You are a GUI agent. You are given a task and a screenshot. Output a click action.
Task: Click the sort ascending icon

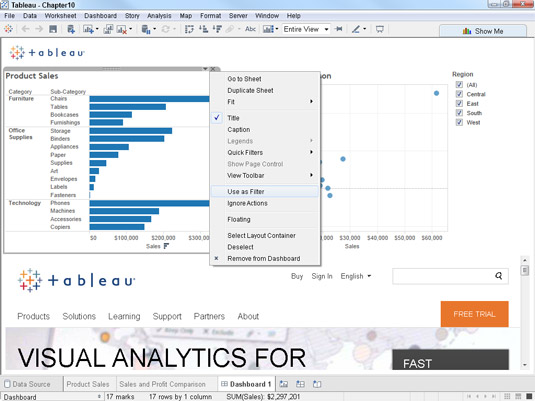(x=204, y=29)
